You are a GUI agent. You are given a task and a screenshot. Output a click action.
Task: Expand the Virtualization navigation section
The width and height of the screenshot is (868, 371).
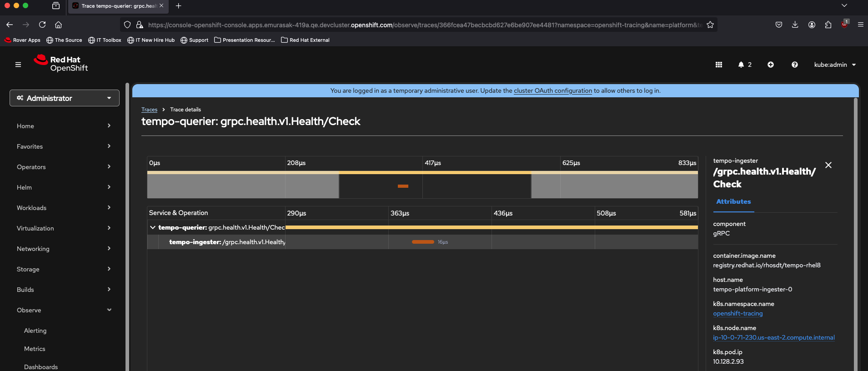click(64, 228)
